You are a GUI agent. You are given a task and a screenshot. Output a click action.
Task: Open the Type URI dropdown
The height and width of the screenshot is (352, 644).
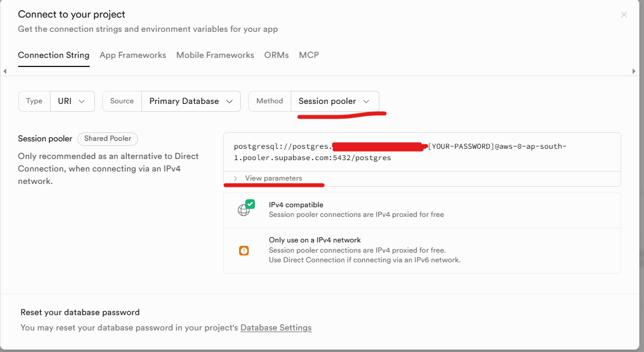click(72, 101)
